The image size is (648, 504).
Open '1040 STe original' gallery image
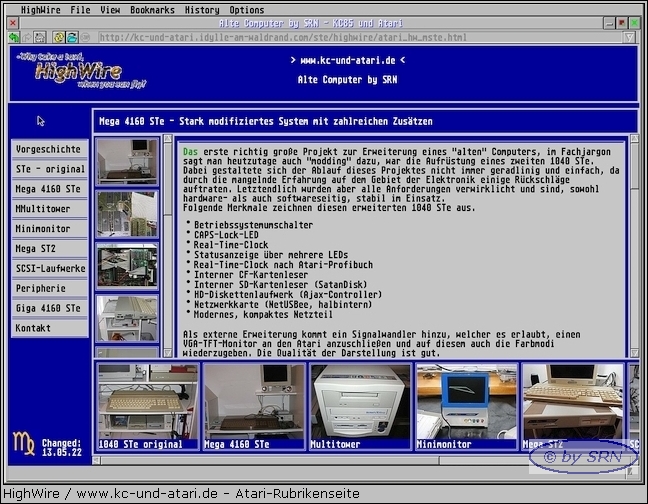click(x=148, y=407)
